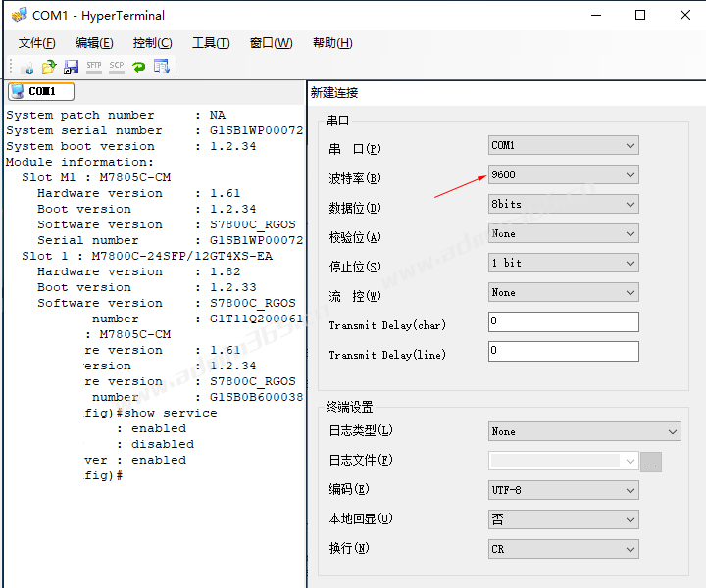Screen dimensions: 706x588
Task: Select the COM1 session tab
Action: pyautogui.click(x=41, y=91)
